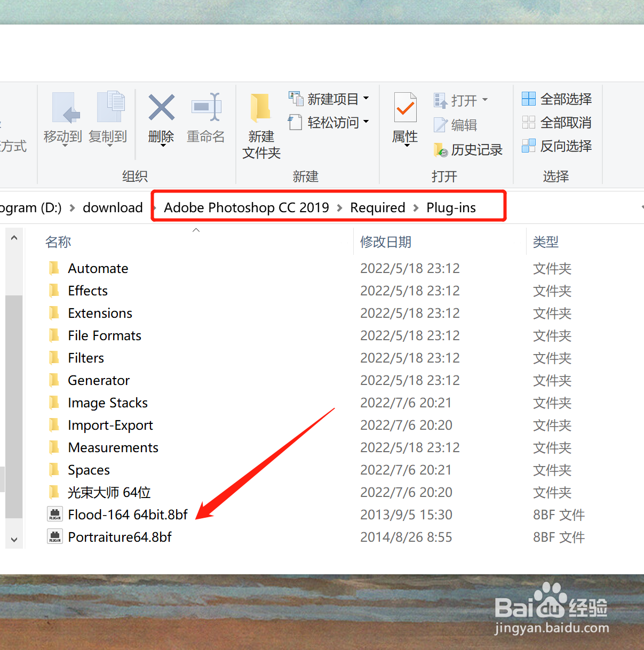
Task: Click the Filters folder icon
Action: click(x=54, y=358)
